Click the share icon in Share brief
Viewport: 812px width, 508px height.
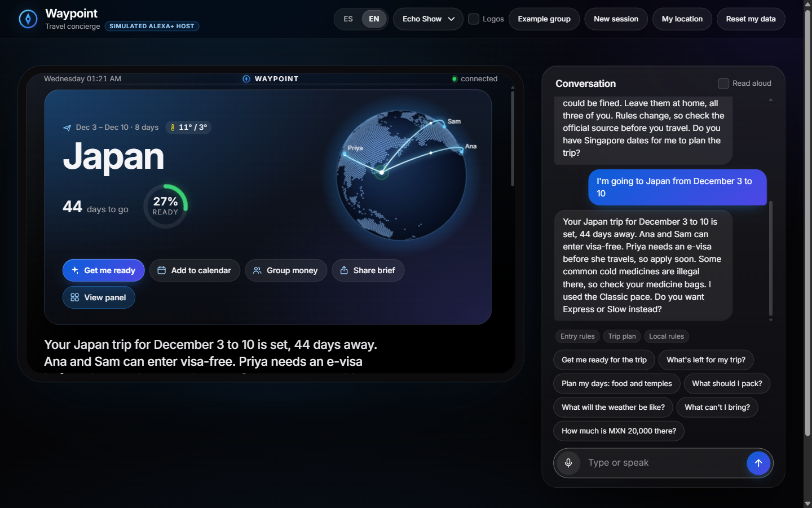tap(344, 270)
